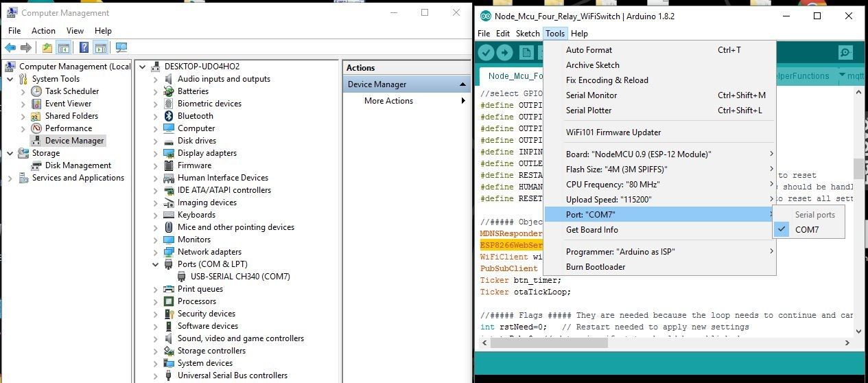
Task: Open the Board NodeMCU 0.9 submenu
Action: (659, 154)
